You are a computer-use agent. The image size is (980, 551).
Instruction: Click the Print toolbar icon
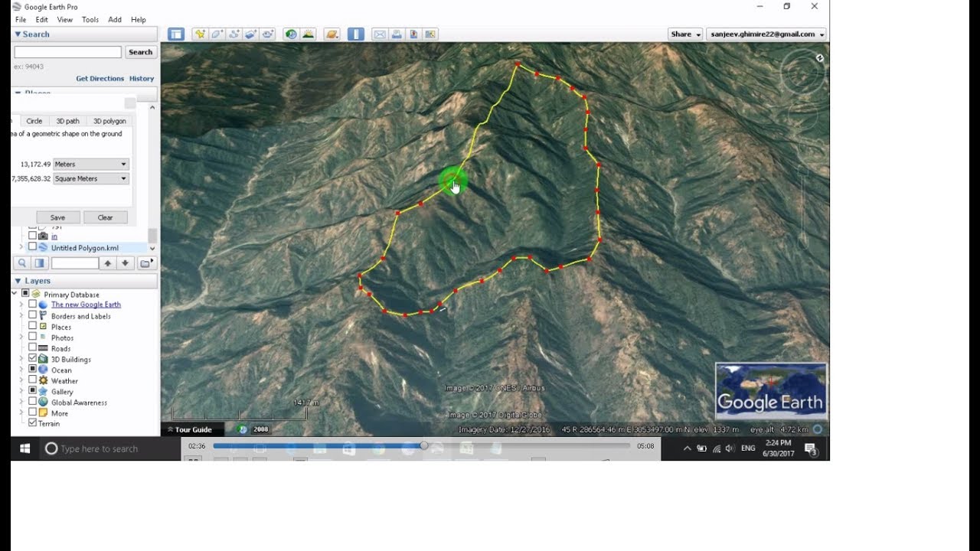(397, 34)
